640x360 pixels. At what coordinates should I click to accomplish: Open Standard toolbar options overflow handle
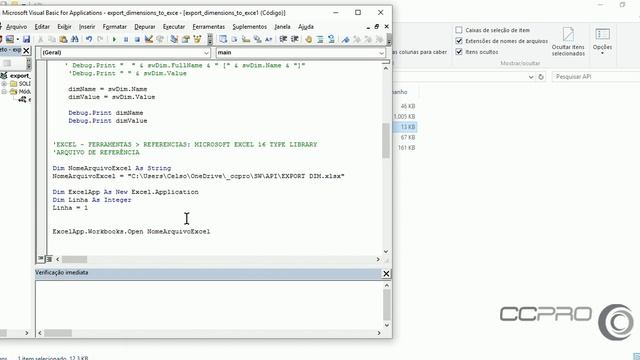click(210, 40)
